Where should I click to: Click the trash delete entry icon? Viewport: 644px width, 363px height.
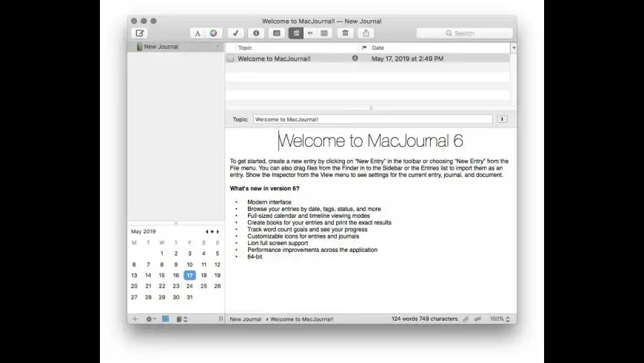tap(346, 33)
